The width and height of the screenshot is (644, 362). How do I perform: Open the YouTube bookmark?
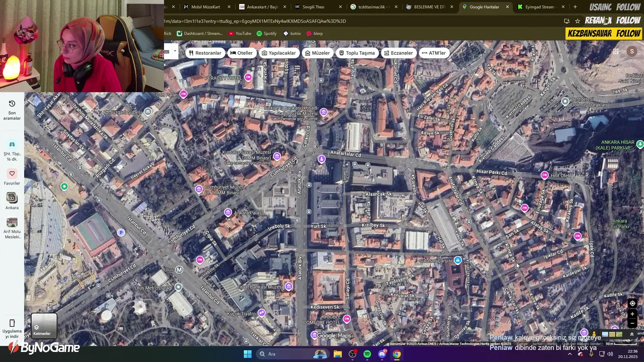(240, 34)
